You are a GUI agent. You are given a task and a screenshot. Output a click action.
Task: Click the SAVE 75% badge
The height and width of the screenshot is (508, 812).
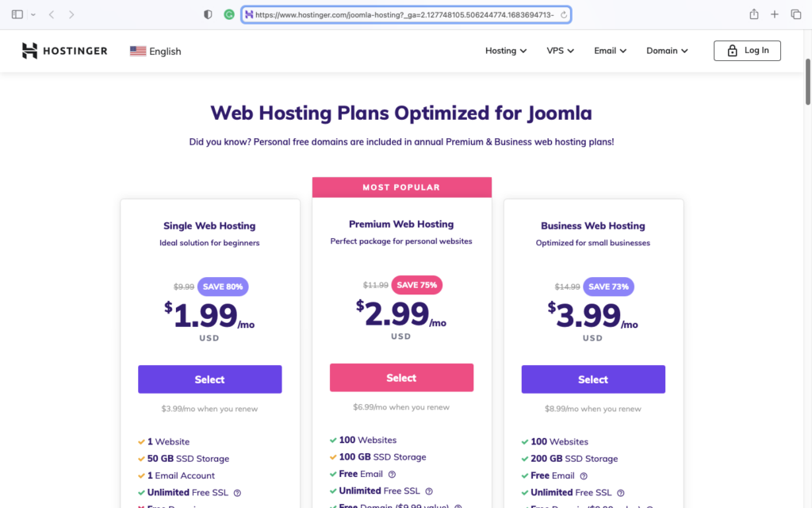click(x=417, y=285)
